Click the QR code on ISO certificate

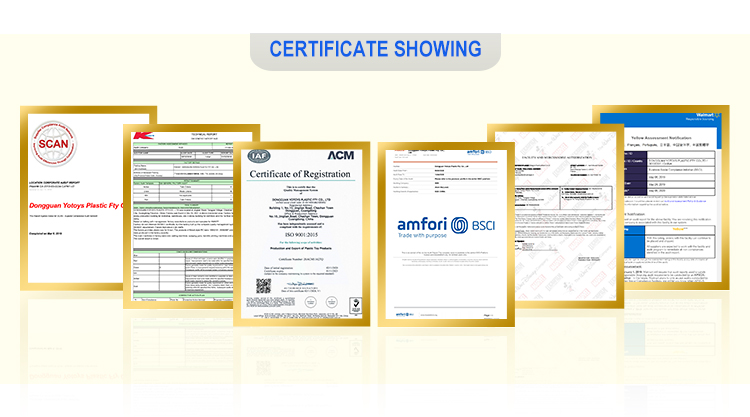(x=262, y=286)
